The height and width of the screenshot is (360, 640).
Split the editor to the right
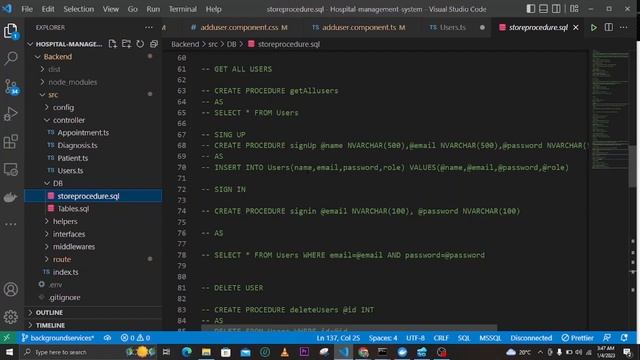pyautogui.click(x=609, y=27)
